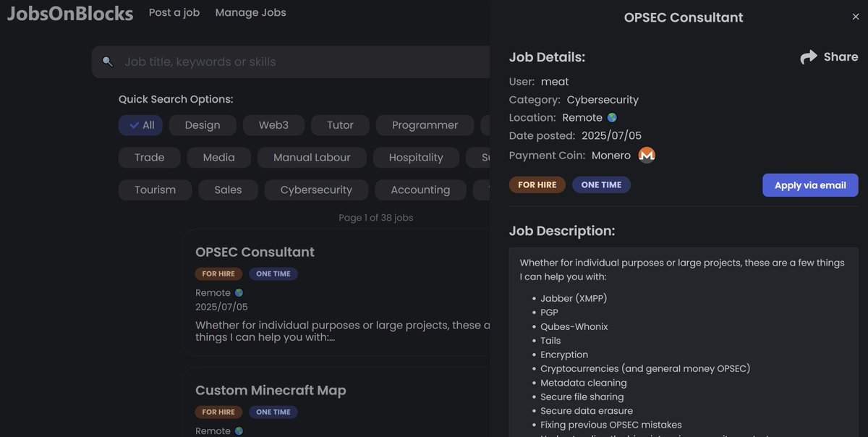Click 'Page 1 of 38 jobs' text
Viewport: 868px width, 437px height.
[x=376, y=218]
